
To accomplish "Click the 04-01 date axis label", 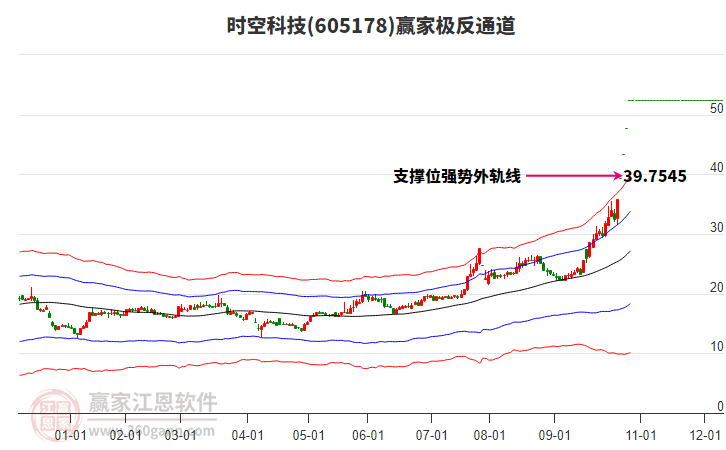I will click(x=248, y=435).
